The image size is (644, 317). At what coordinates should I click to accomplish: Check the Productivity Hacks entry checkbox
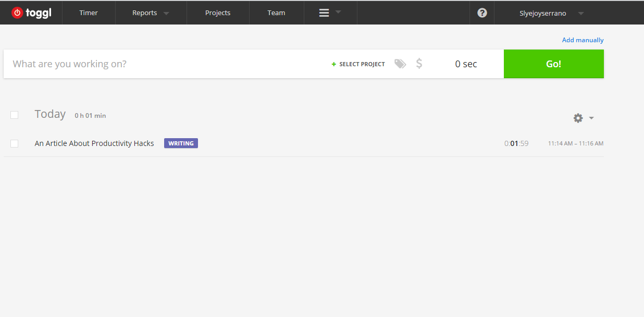(14, 143)
